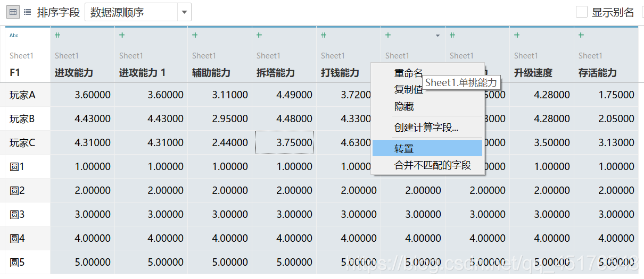This screenshot has width=644, height=279.
Task: Open the 数据源顺序 sort dropdown
Action: (138, 12)
